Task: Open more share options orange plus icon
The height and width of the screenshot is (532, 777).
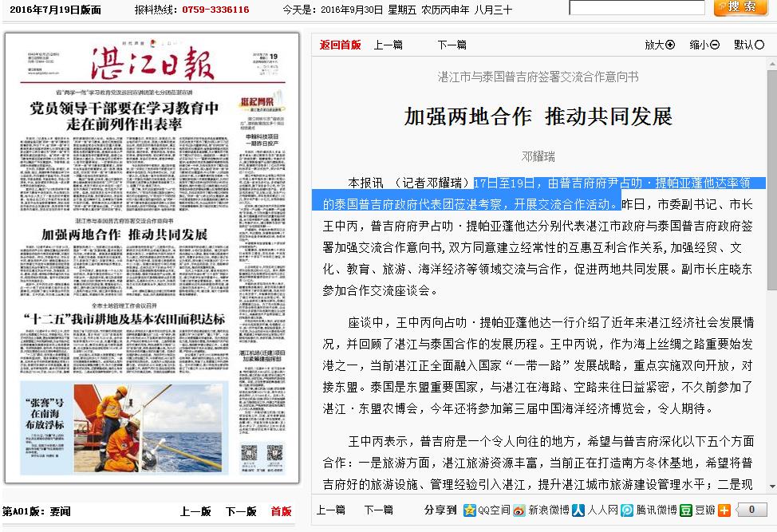Action: (724, 510)
